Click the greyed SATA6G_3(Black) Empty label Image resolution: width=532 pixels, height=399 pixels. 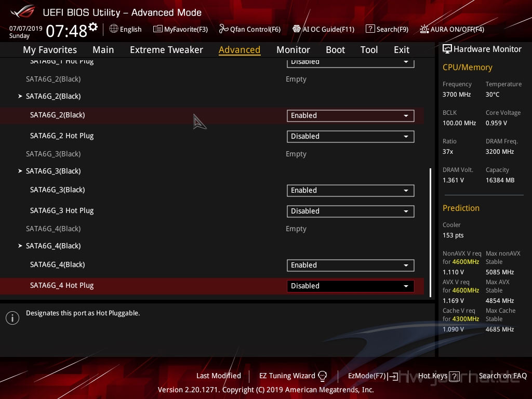[x=54, y=154]
